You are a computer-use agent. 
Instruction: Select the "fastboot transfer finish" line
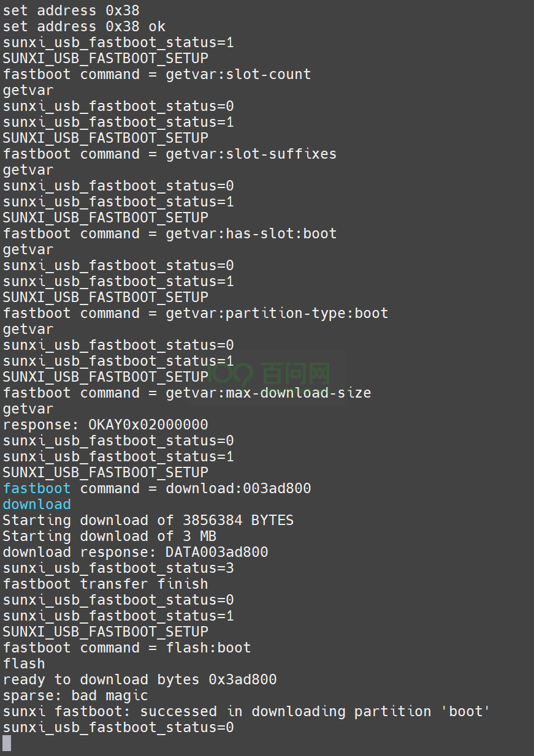[x=105, y=584]
